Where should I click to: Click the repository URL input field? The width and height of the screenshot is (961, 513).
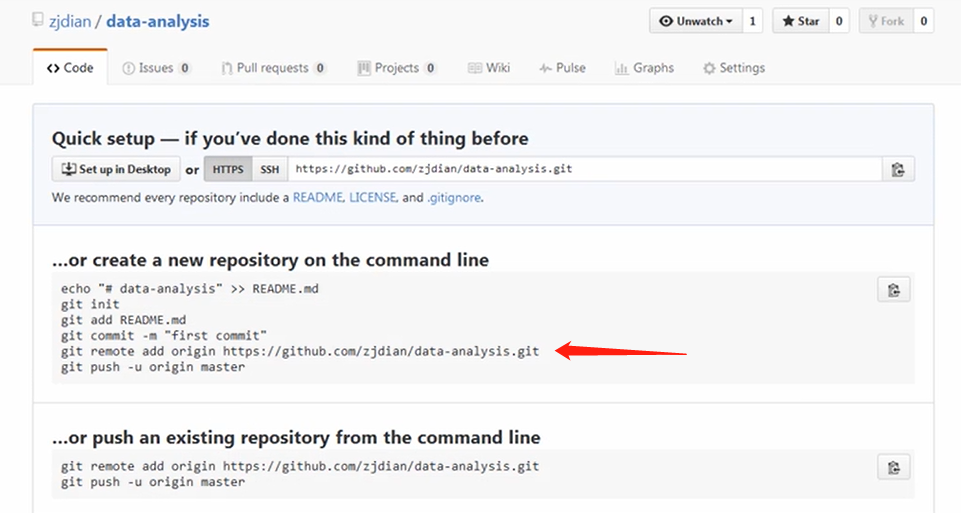pos(585,169)
